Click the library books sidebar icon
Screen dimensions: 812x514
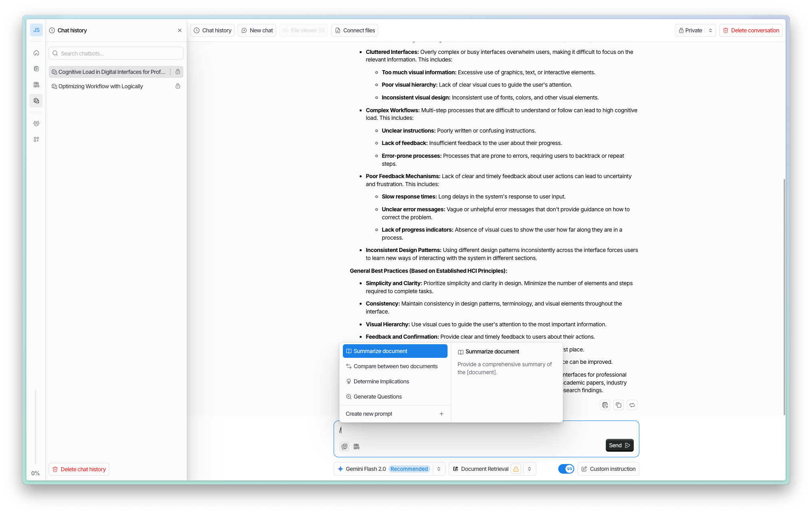36,85
